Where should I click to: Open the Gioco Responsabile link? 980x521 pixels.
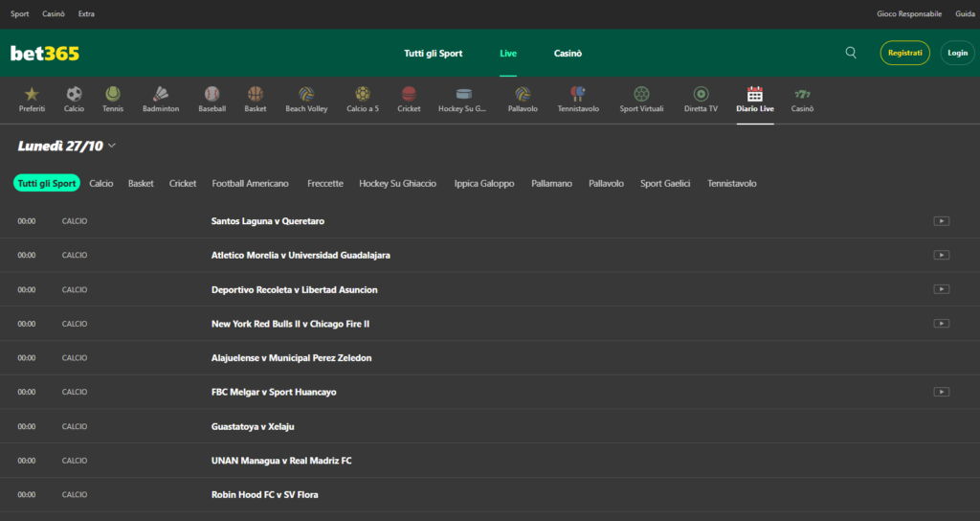[909, 14]
